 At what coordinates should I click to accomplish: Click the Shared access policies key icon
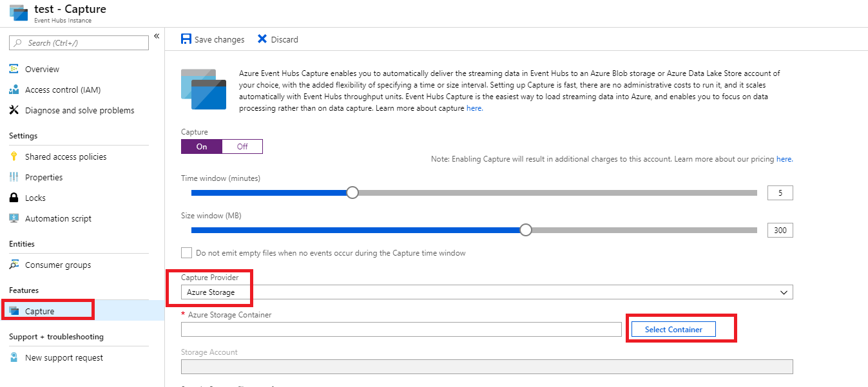14,156
